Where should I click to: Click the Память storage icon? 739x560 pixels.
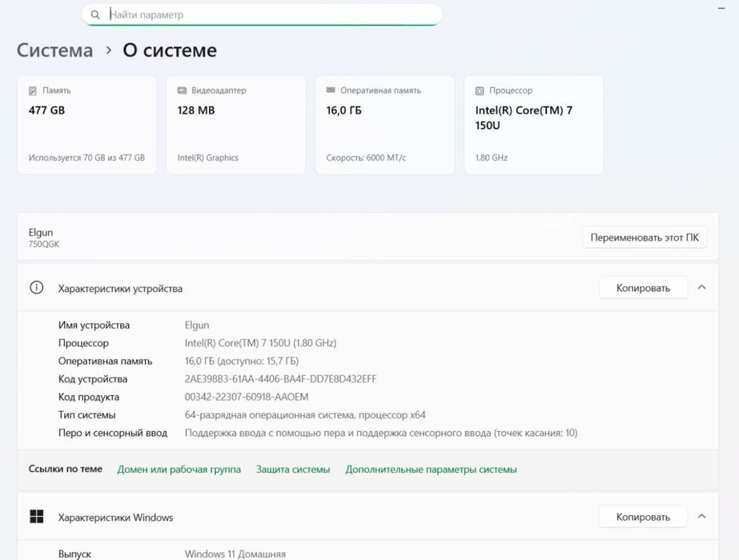(x=33, y=91)
